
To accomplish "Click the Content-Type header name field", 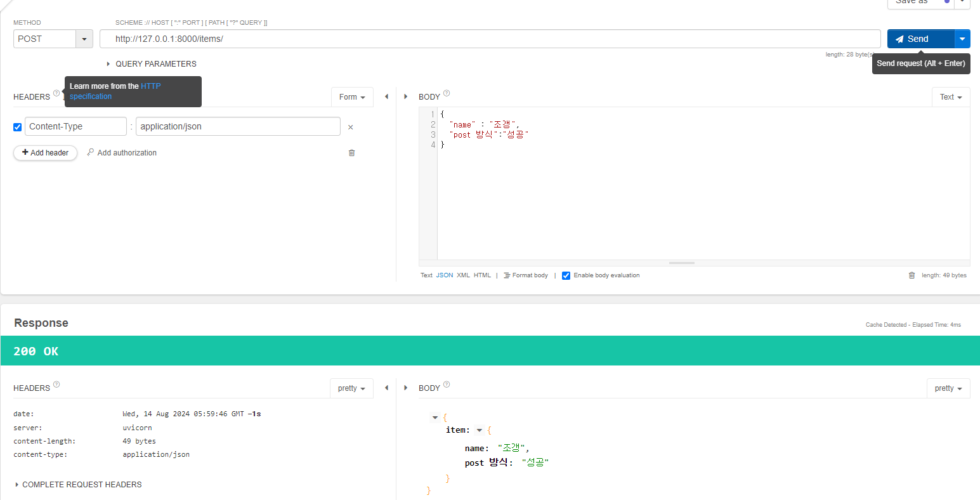I will [x=76, y=126].
